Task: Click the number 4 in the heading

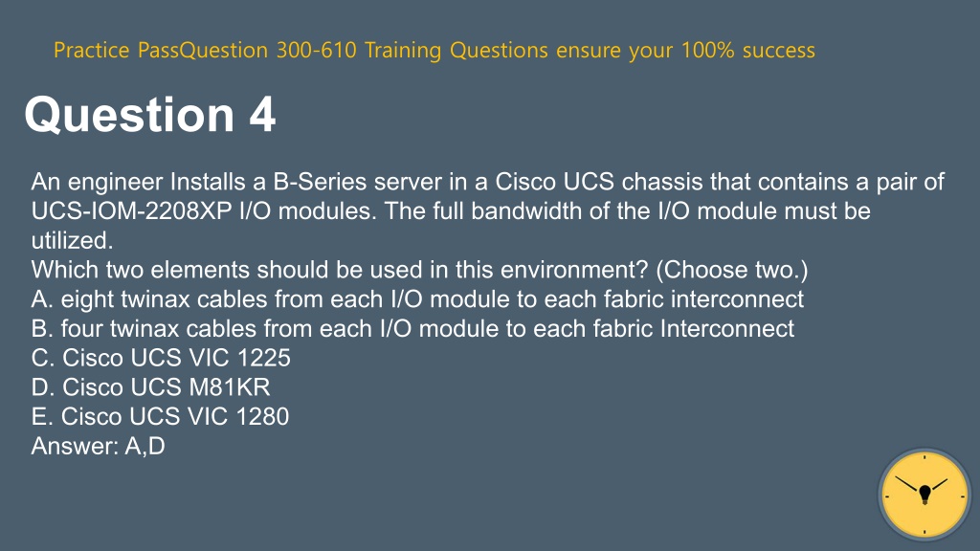Action: click(x=262, y=115)
